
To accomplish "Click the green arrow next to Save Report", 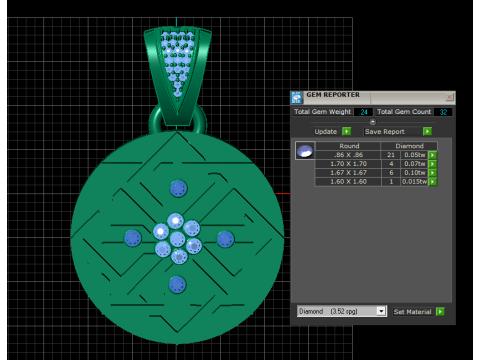I will click(427, 131).
